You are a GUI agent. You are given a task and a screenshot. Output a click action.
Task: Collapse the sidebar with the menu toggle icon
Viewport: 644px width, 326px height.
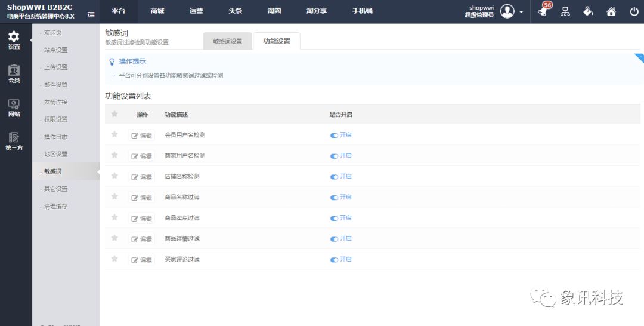91,14
